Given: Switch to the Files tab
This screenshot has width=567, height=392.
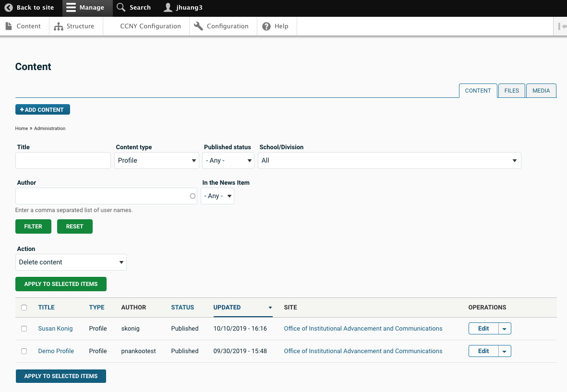Looking at the screenshot, I should pyautogui.click(x=511, y=91).
